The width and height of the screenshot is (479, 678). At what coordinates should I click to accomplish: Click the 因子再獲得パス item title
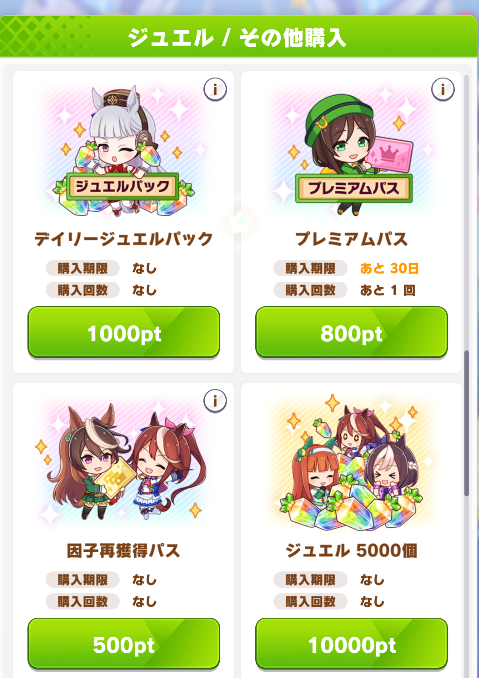point(123,550)
